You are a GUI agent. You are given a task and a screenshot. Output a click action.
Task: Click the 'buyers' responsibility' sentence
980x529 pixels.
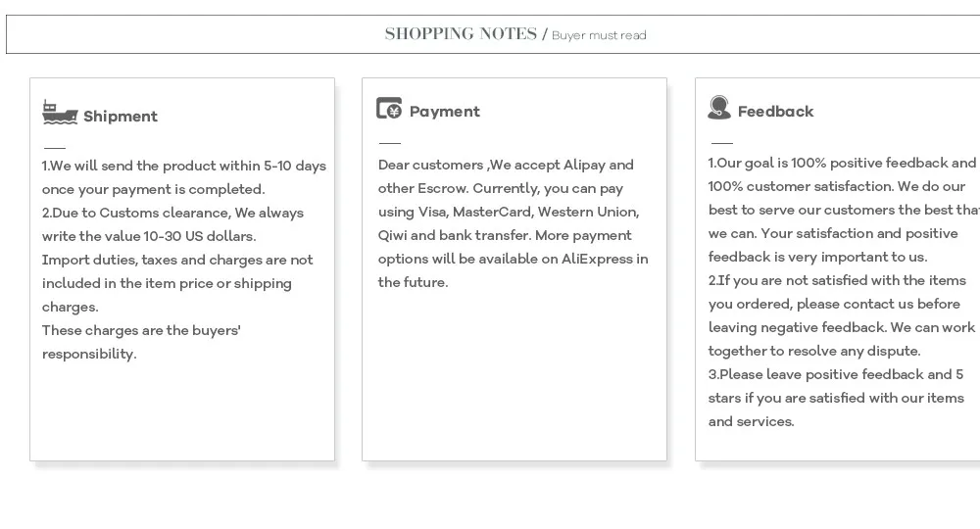coord(141,342)
